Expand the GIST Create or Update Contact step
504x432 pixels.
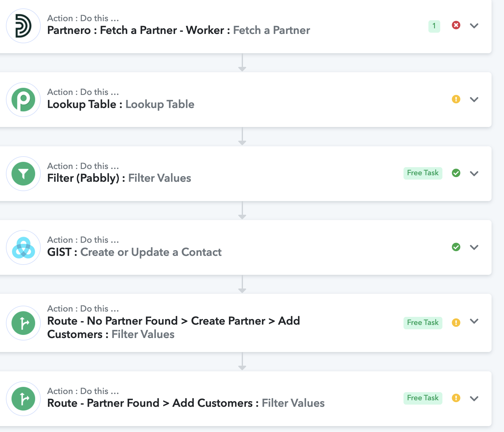474,247
